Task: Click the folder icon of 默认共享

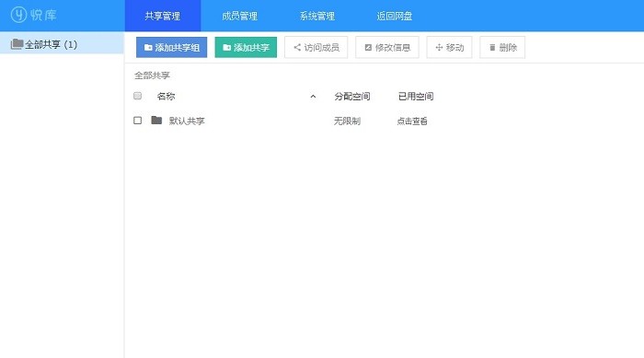Action: click(156, 120)
